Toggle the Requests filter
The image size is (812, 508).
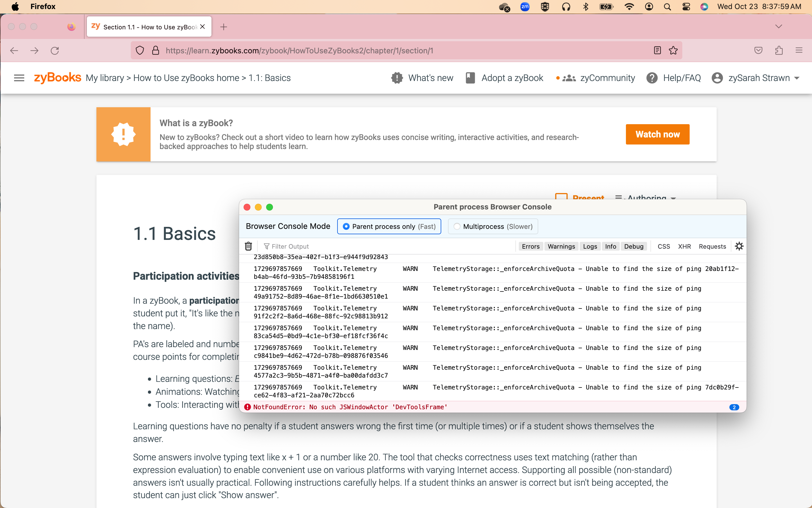pyautogui.click(x=712, y=246)
